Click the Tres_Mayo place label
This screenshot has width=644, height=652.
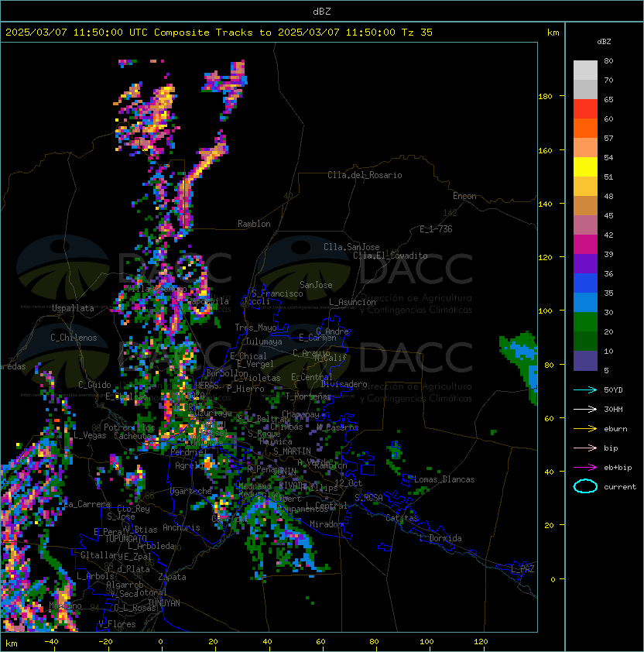tap(255, 328)
